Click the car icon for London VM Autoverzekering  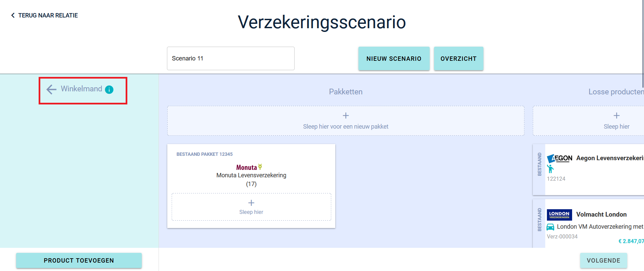(x=550, y=227)
